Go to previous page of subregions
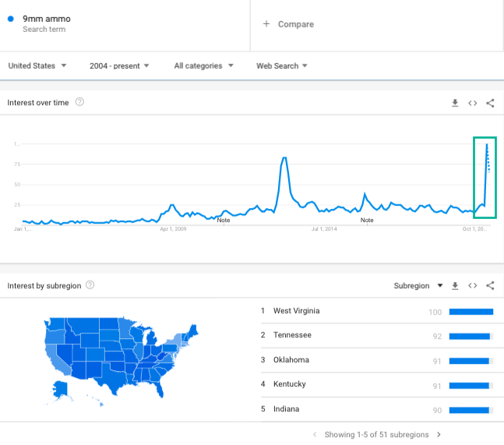 (315, 434)
